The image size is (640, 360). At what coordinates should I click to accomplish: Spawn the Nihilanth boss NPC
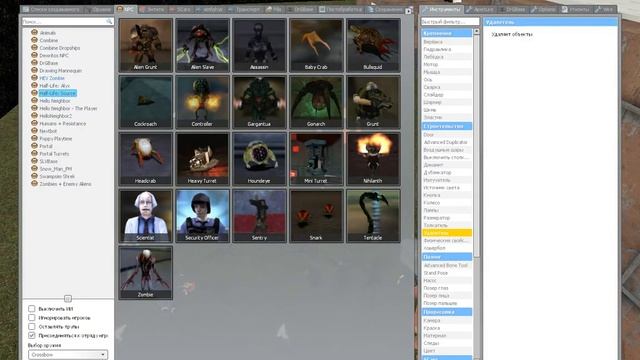click(373, 159)
